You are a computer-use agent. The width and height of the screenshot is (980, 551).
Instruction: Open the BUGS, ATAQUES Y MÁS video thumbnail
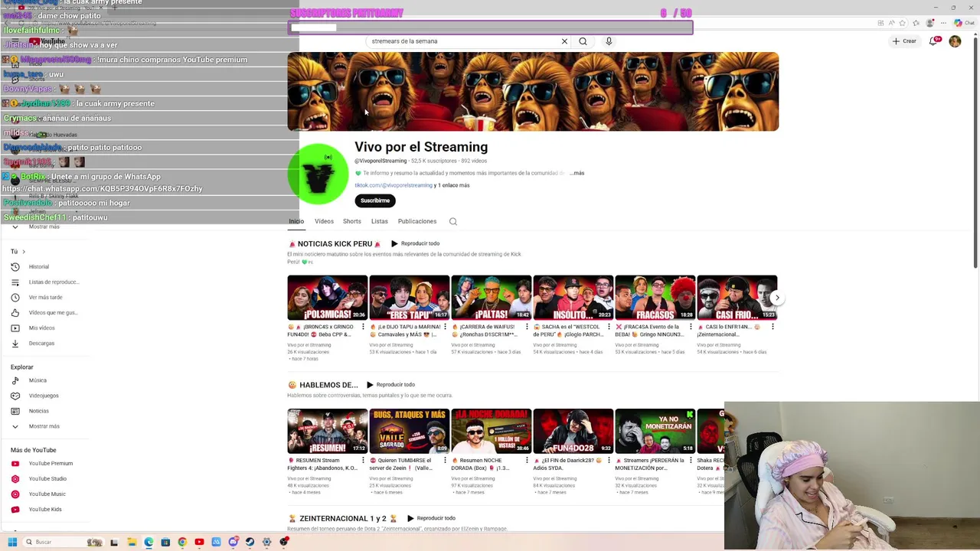410,431
